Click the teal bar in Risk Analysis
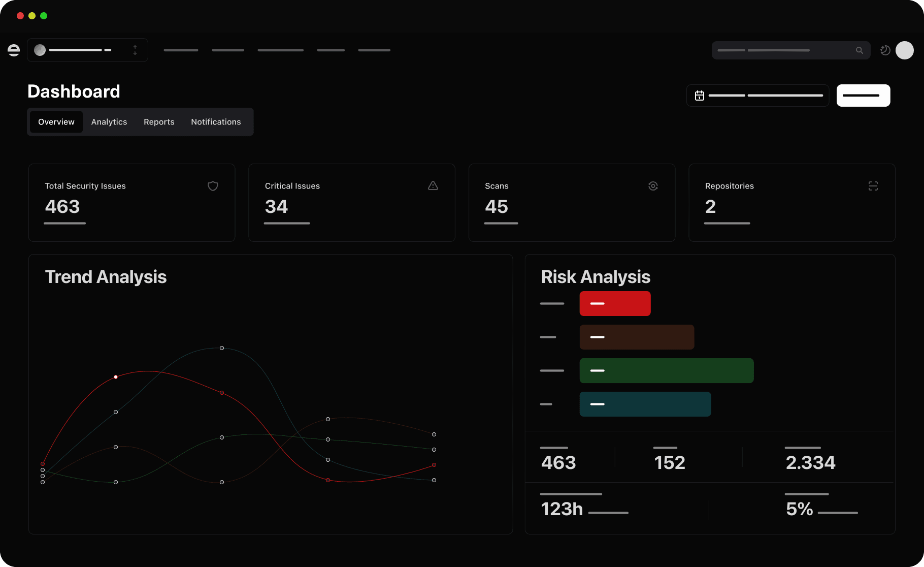Image resolution: width=924 pixels, height=567 pixels. click(x=645, y=404)
